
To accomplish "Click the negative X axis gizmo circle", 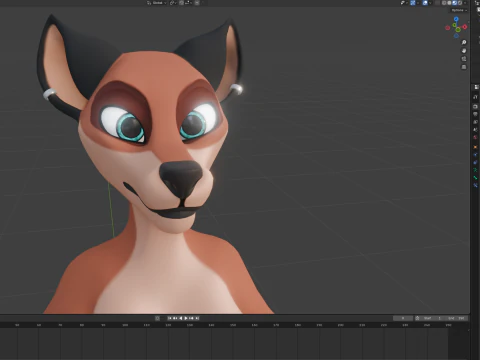I will (448, 28).
